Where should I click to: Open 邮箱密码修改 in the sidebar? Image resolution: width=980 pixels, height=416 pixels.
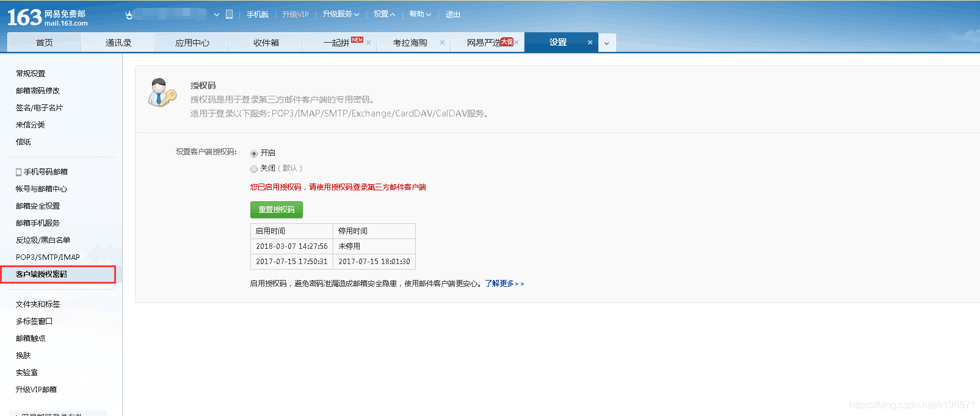(x=38, y=90)
